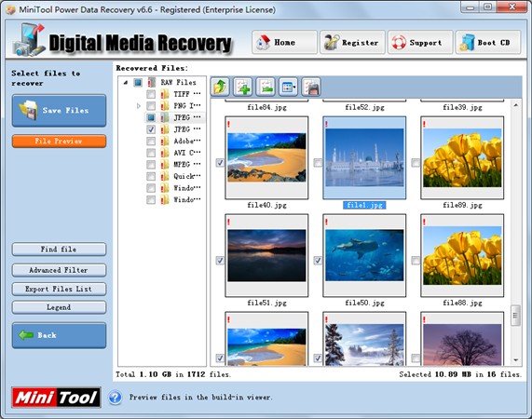
Task: Click the Boot CD button
Action: click(x=488, y=43)
